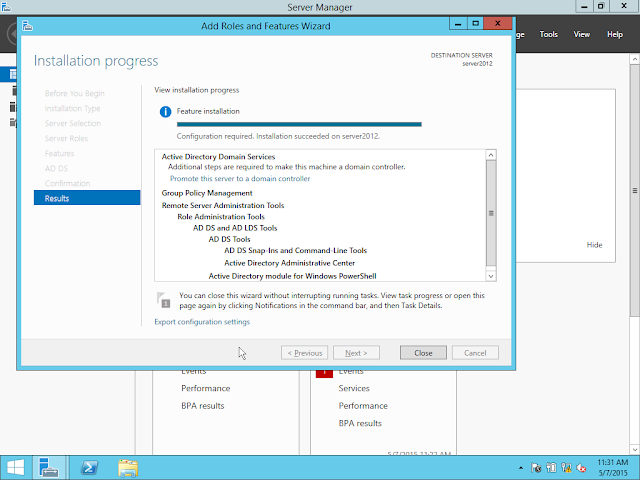Click Export configuration settings link

[x=202, y=322]
